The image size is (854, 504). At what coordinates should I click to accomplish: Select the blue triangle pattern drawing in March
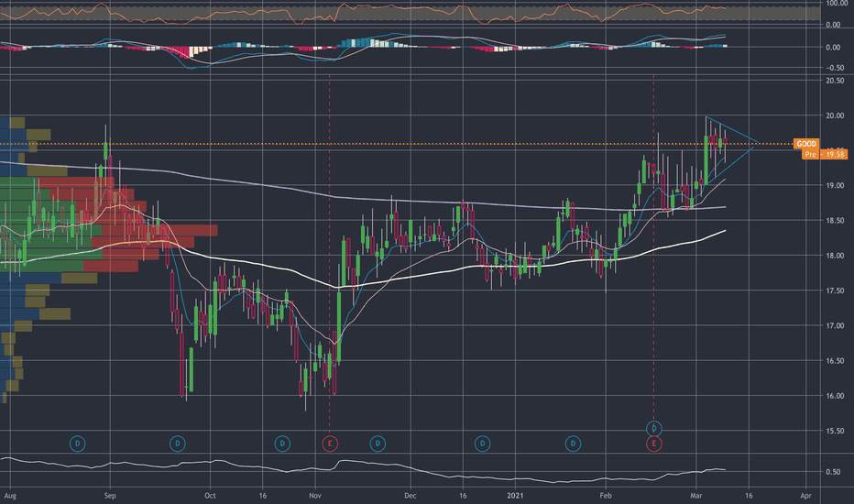731,148
